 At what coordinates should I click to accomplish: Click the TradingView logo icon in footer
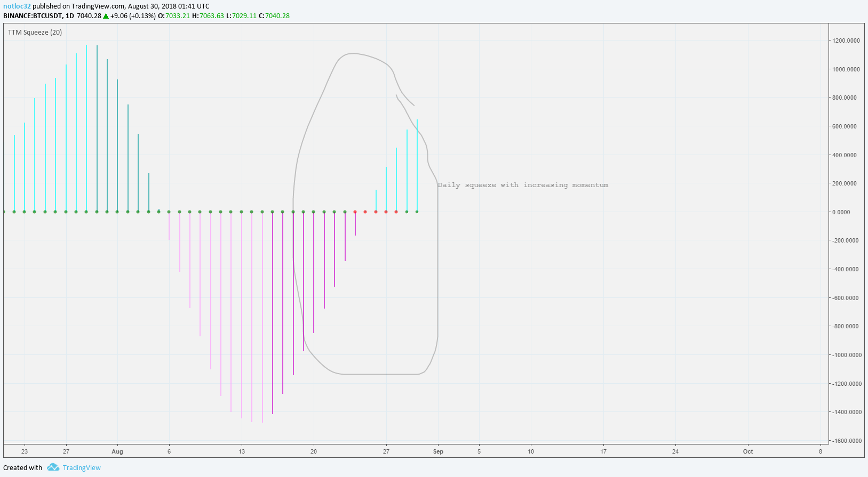tap(53, 467)
